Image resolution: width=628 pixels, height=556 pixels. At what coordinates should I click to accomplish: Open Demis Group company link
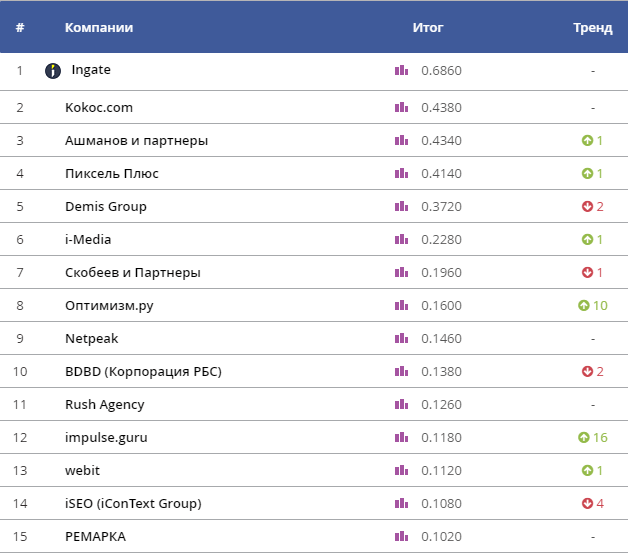point(106,207)
